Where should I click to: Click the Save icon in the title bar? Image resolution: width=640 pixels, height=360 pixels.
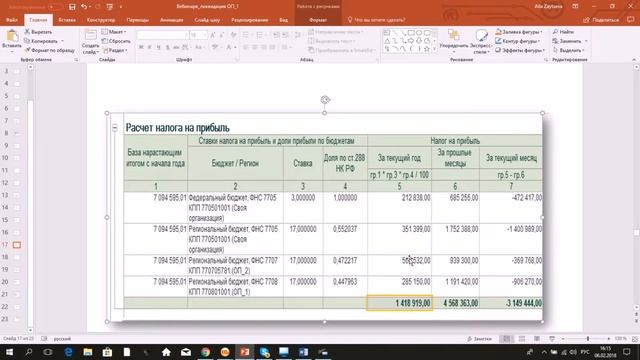(x=72, y=7)
